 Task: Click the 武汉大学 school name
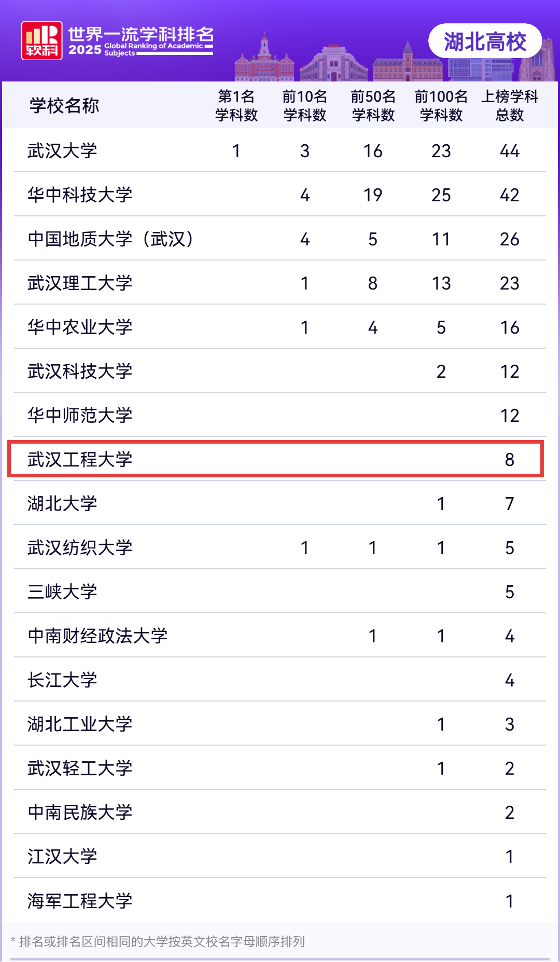pos(62,151)
